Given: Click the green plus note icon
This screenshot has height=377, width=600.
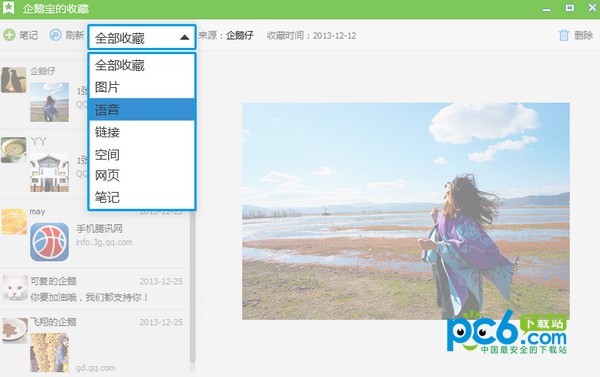Looking at the screenshot, I should click(x=9, y=35).
